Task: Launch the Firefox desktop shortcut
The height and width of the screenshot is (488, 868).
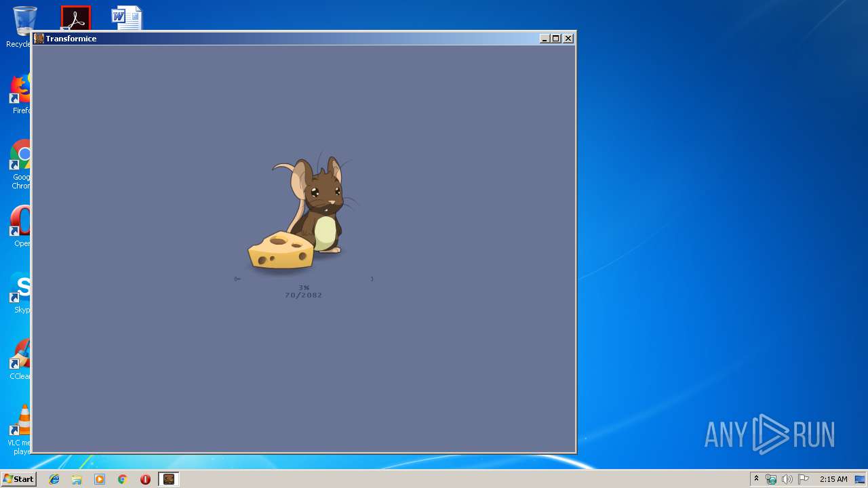Action: tap(20, 94)
